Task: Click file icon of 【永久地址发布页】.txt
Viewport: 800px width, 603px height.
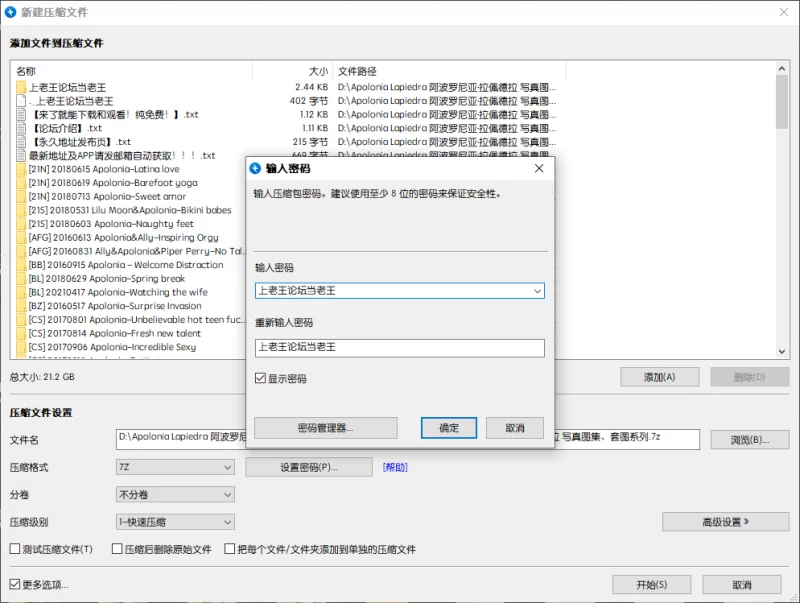Action: click(21, 142)
